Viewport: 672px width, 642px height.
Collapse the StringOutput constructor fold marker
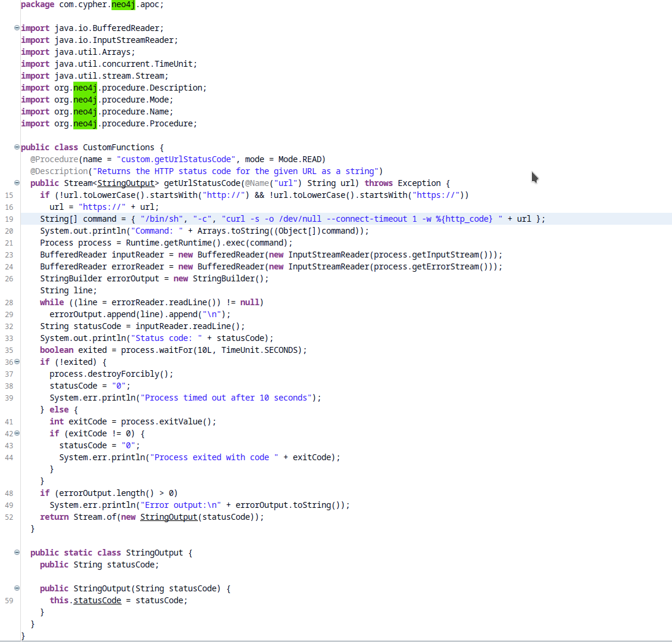click(x=17, y=588)
